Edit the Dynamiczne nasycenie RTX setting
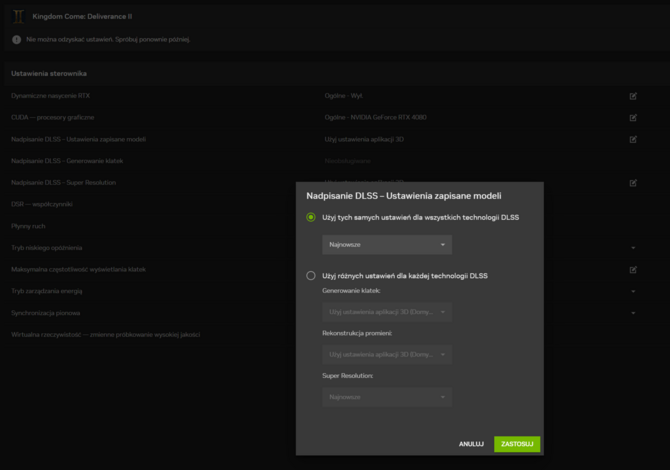The width and height of the screenshot is (670, 470). point(633,96)
